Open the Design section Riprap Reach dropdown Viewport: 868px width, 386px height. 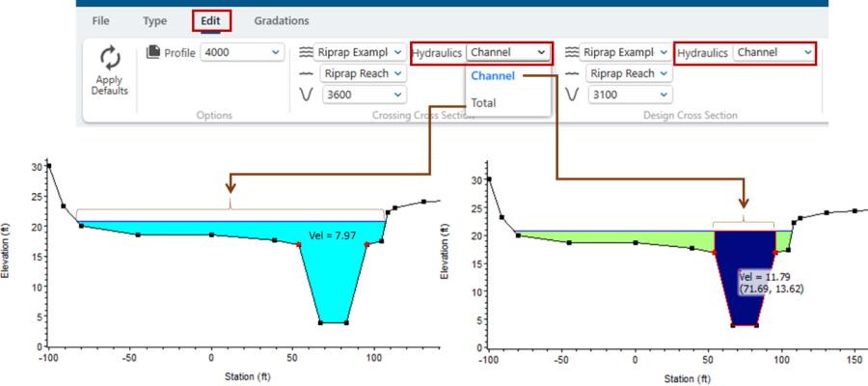pos(633,73)
